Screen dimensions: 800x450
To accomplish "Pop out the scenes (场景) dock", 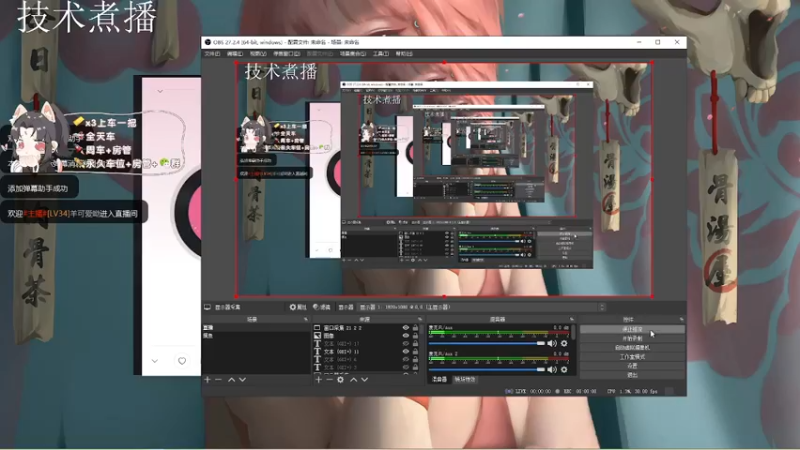I will (x=306, y=319).
